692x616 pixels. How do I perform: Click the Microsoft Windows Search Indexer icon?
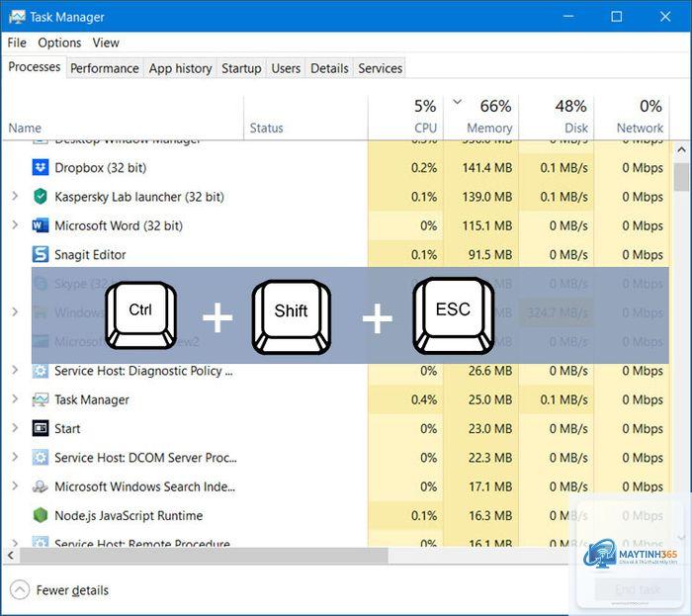[41, 486]
